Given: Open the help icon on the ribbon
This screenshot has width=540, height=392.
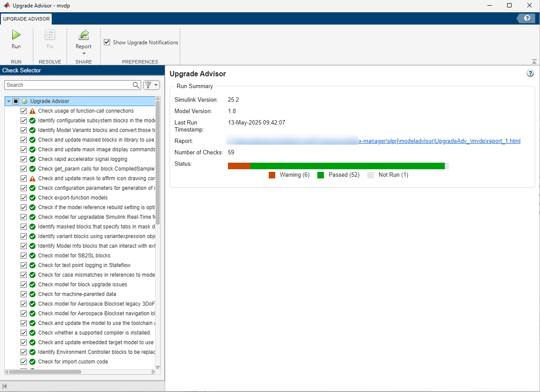Looking at the screenshot, I should click(x=527, y=18).
